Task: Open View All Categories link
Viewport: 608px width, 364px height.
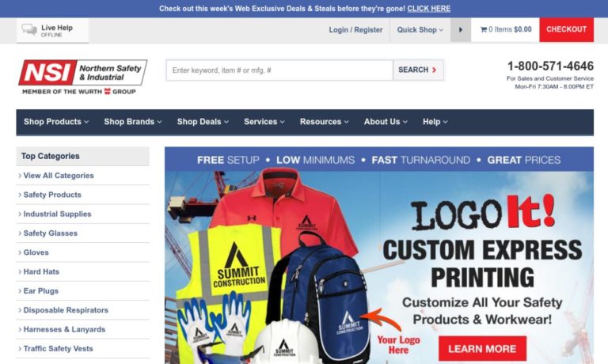Action: (59, 176)
